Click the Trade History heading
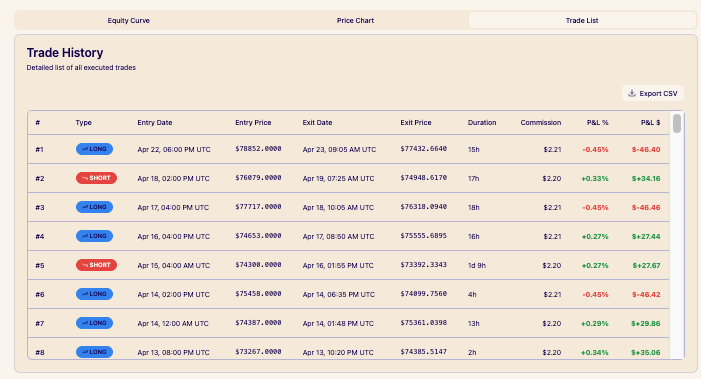701x379 pixels. 65,53
